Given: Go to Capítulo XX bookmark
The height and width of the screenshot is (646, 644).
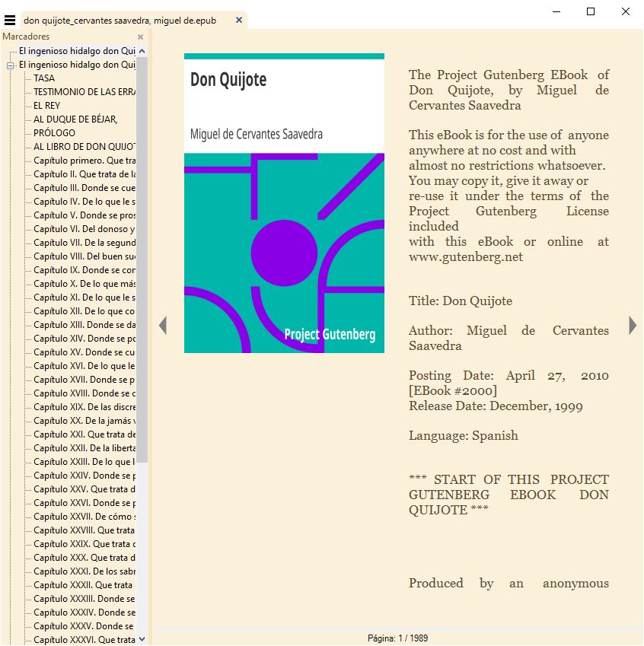Looking at the screenshot, I should click(84, 421).
